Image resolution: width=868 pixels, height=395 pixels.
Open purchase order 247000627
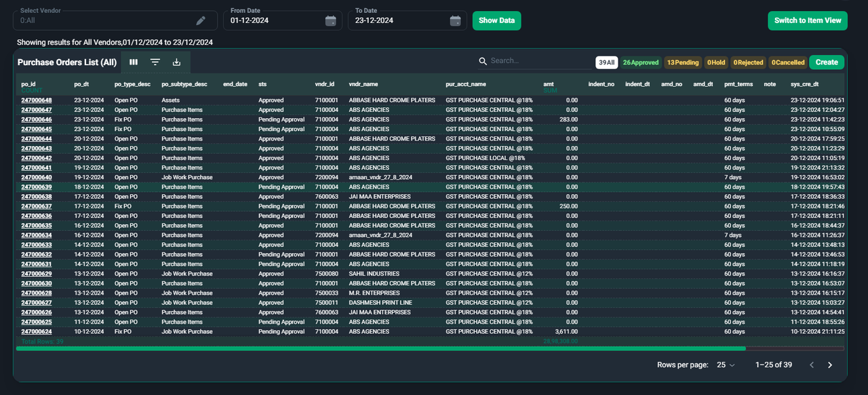pyautogui.click(x=37, y=303)
